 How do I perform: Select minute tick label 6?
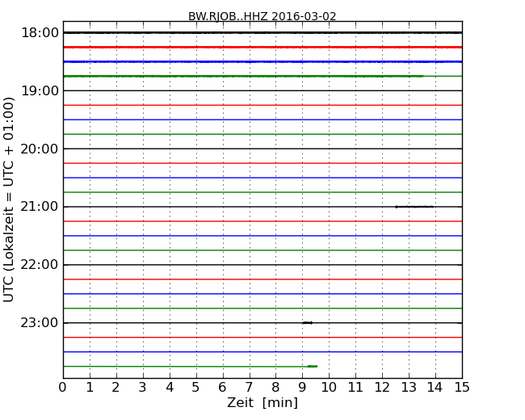[222, 388]
